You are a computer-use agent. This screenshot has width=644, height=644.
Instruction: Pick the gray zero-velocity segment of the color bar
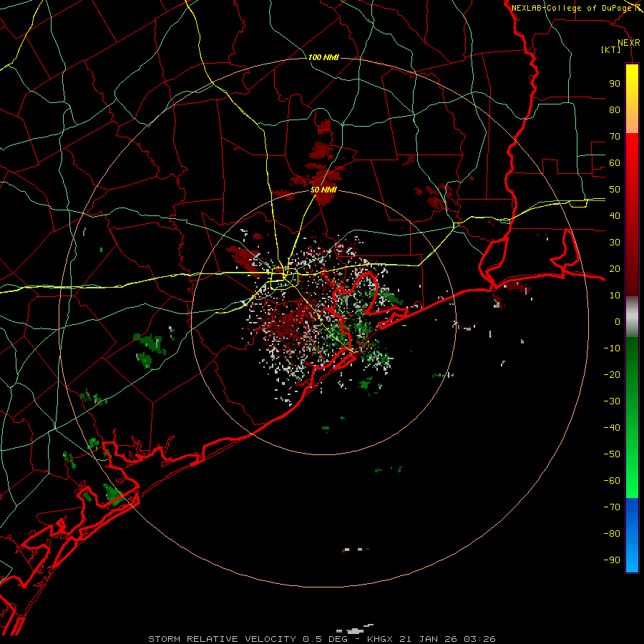pos(632,317)
